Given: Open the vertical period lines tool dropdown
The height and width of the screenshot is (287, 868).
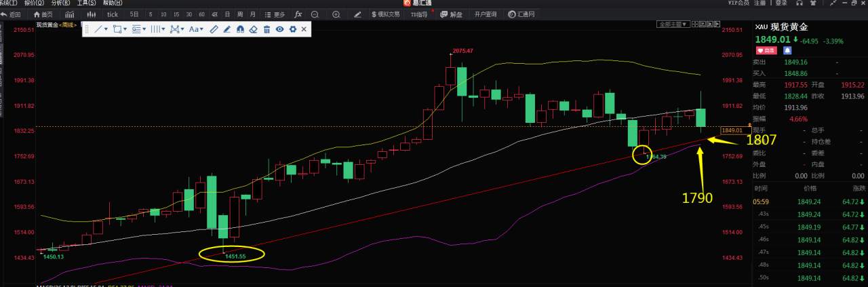Looking at the screenshot, I should click(x=158, y=29).
